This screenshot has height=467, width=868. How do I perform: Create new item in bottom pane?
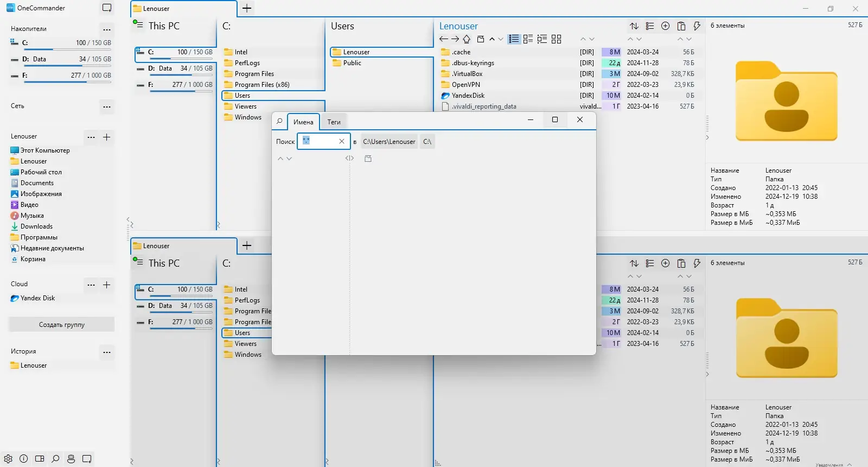[x=666, y=263]
